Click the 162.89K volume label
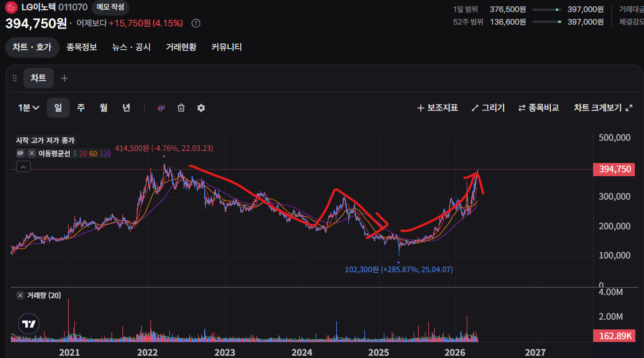Viewport: 644px width, 358px height. [x=614, y=336]
